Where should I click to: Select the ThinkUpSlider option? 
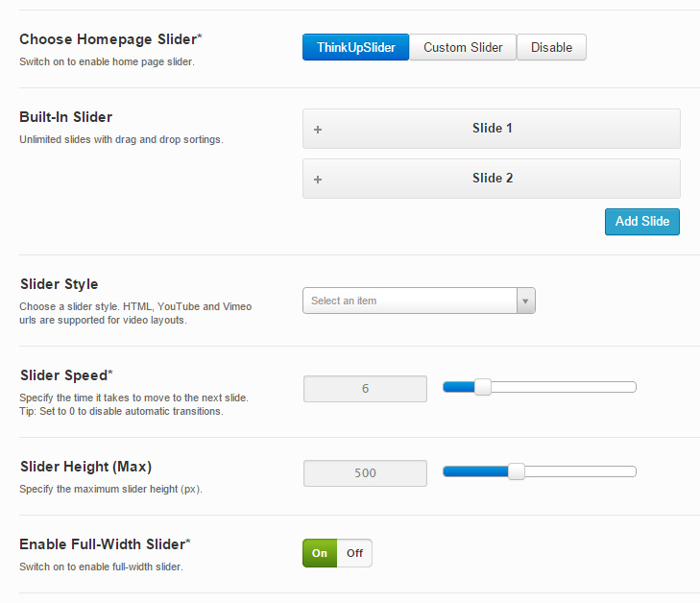point(355,47)
